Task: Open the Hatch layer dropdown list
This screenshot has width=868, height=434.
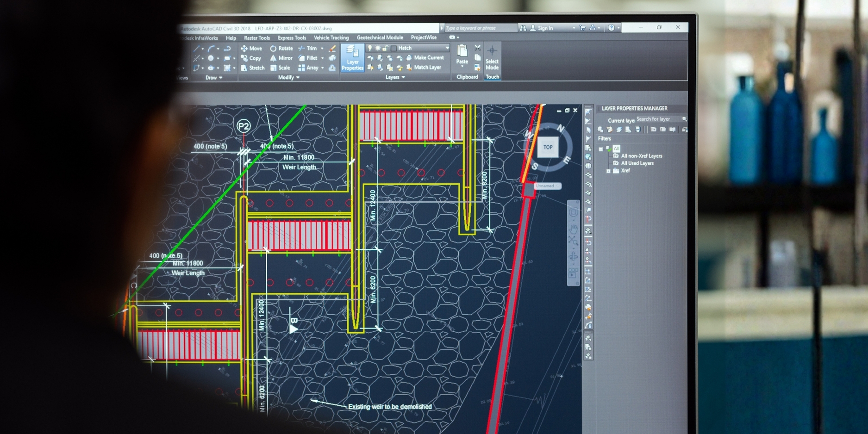Action: click(447, 48)
